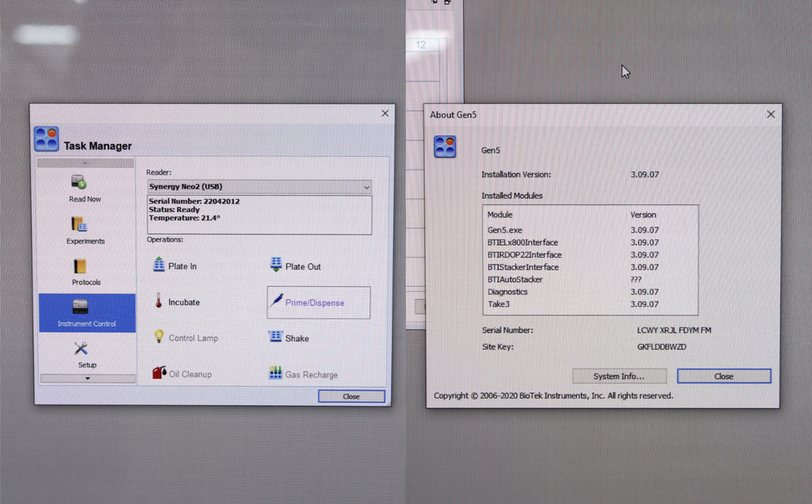This screenshot has width=812, height=504.
Task: Open the Protocols sidebar item
Action: pyautogui.click(x=86, y=272)
